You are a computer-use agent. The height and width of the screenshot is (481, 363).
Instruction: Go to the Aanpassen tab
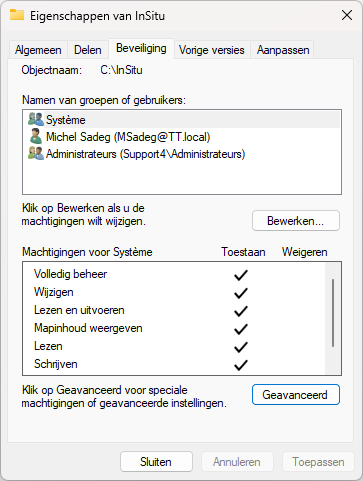(x=283, y=50)
